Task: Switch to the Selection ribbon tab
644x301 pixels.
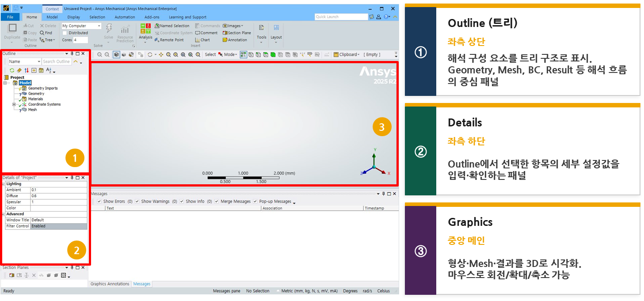Action: (97, 17)
